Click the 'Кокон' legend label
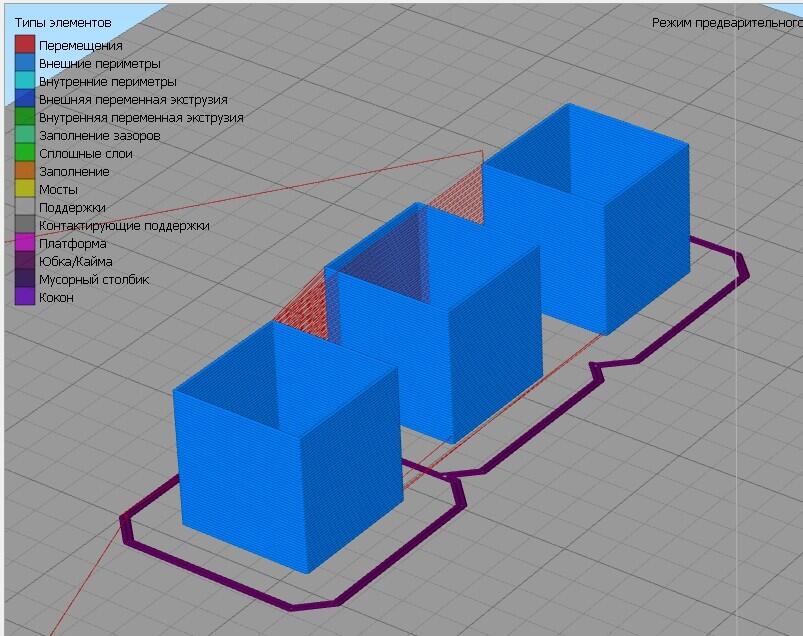This screenshot has height=636, width=803. click(x=56, y=298)
